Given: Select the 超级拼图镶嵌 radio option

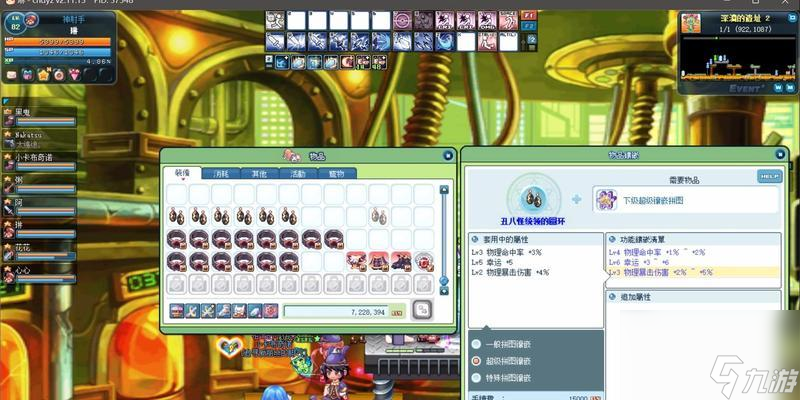Looking at the screenshot, I should 476,361.
